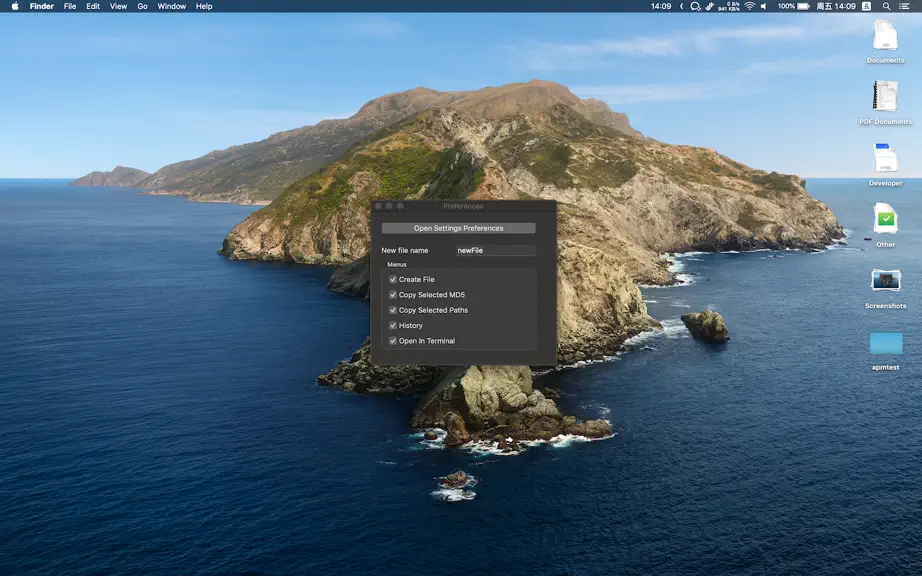This screenshot has width=922, height=576.
Task: Uncheck the Create File checkbox
Action: (x=393, y=279)
